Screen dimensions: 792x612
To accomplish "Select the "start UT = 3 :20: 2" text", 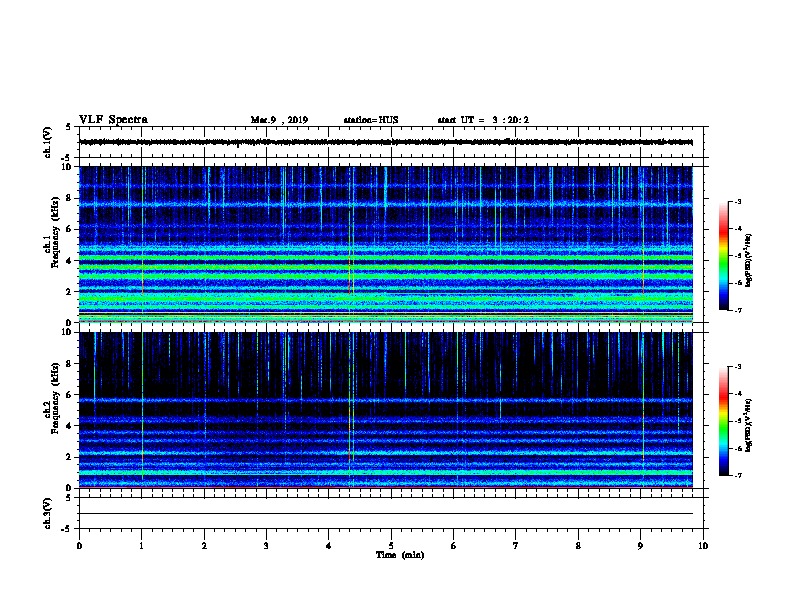I will point(483,120).
